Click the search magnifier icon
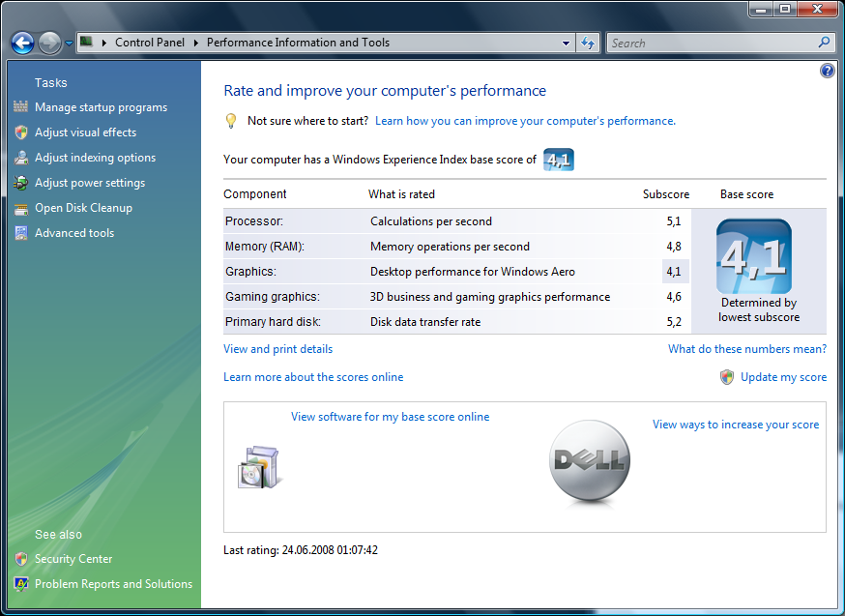This screenshot has width=845, height=616. 824,42
